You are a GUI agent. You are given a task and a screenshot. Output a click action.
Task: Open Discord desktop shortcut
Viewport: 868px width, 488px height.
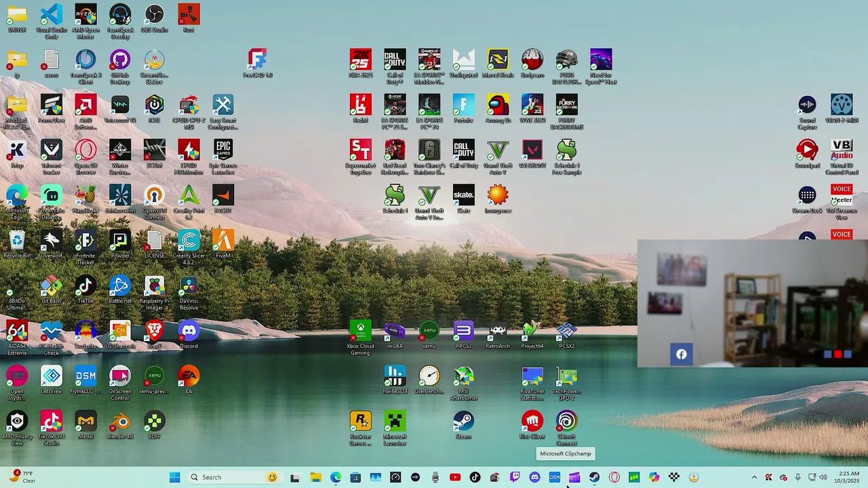coord(189,335)
